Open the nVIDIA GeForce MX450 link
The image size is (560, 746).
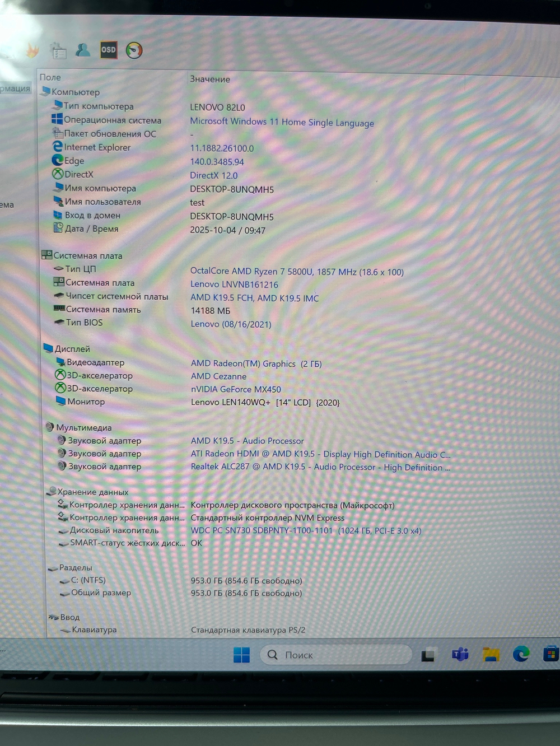pyautogui.click(x=236, y=389)
